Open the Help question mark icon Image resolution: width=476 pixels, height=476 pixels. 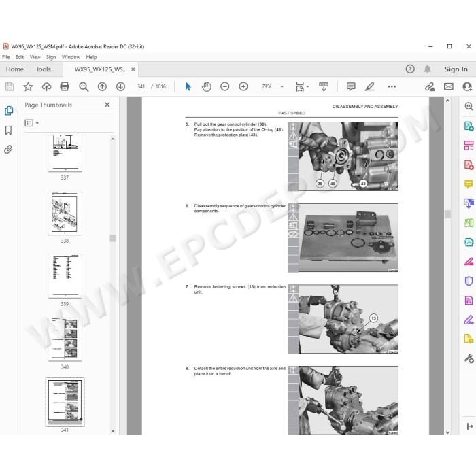(410, 69)
